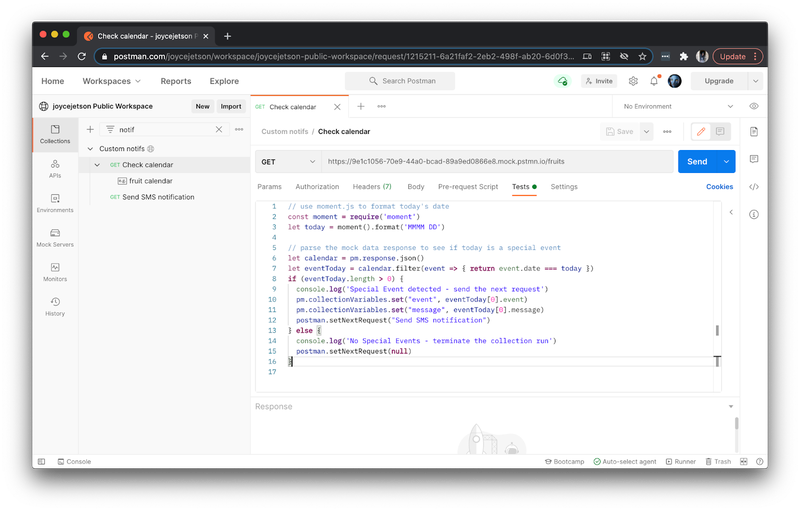
Task: Click the blue Send button
Action: [697, 162]
